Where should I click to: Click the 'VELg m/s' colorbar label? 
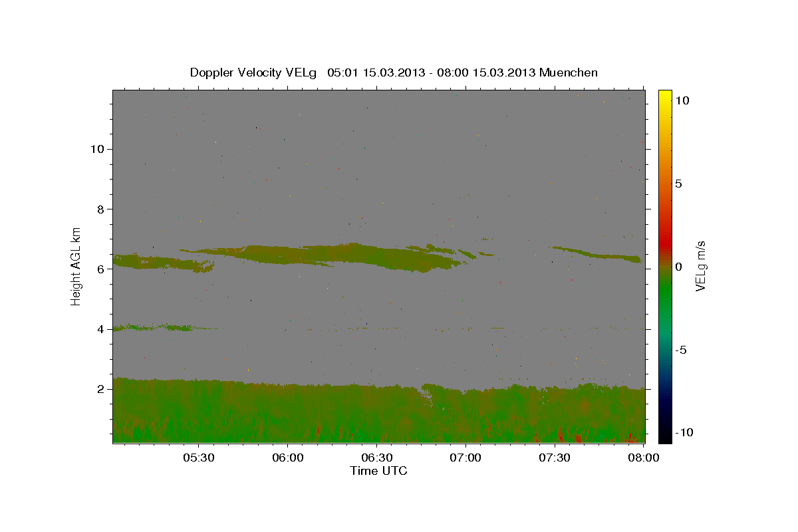click(700, 265)
